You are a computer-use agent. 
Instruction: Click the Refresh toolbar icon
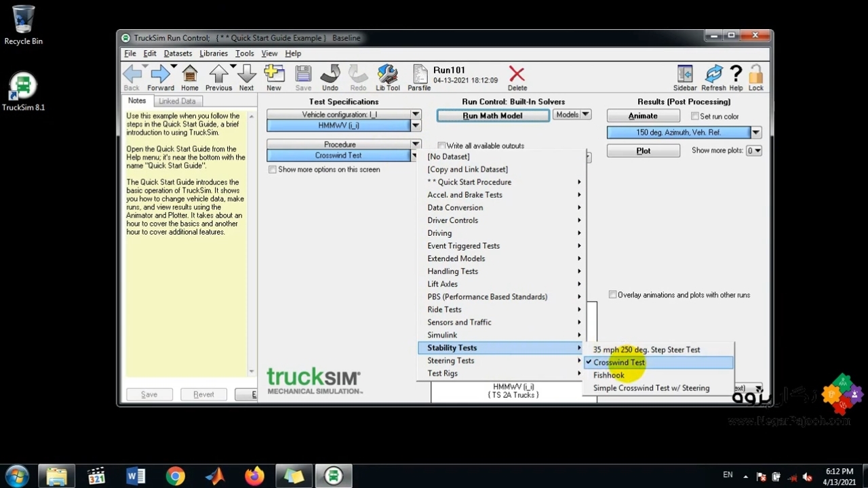coord(713,75)
